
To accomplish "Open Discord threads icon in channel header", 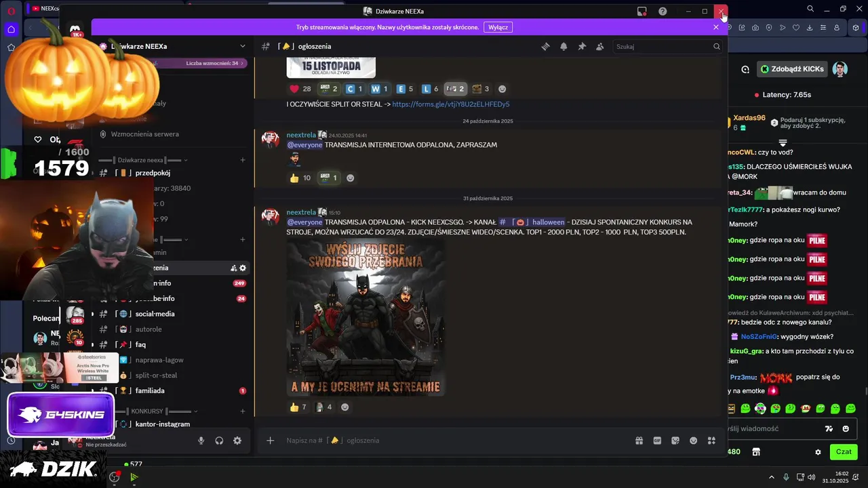I will (x=545, y=47).
